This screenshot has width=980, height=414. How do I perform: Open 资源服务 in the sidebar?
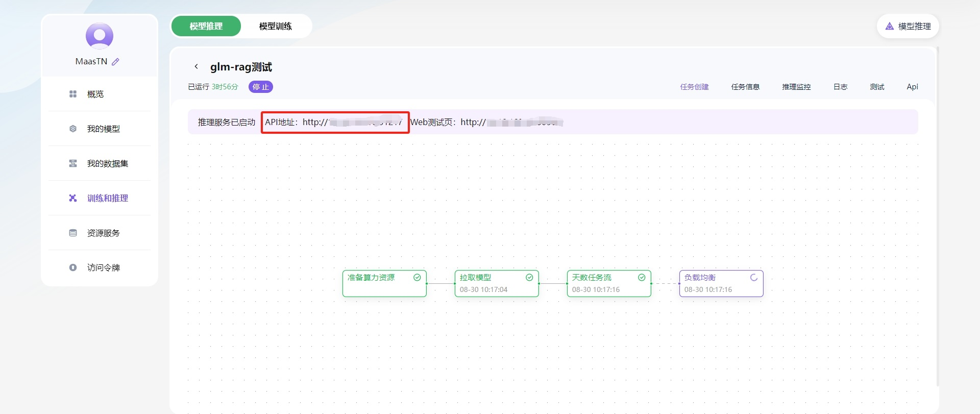click(100, 233)
